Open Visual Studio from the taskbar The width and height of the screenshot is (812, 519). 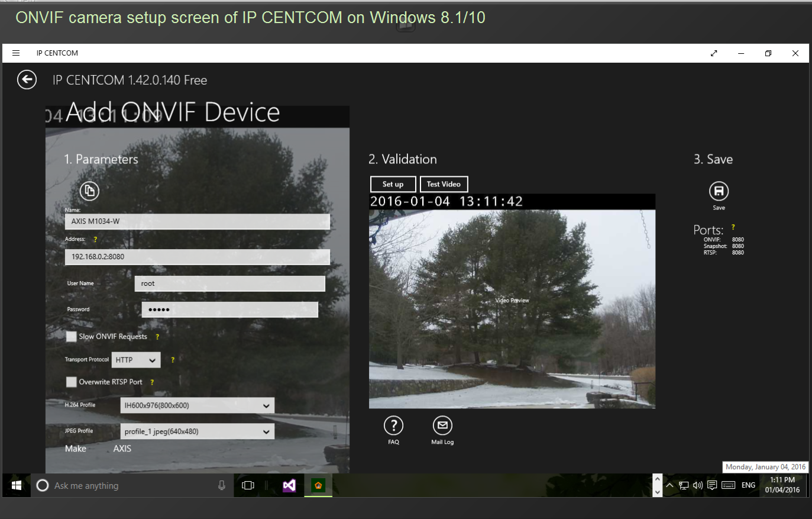[289, 485]
